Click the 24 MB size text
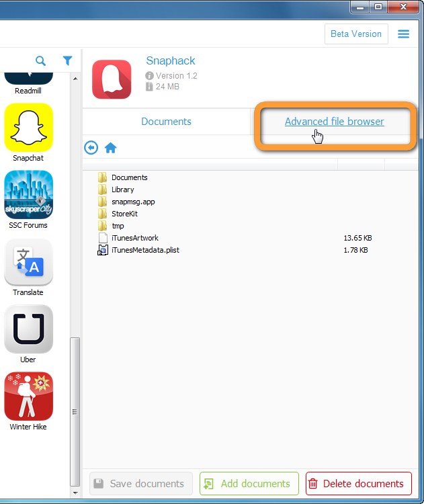This screenshot has width=424, height=504. click(x=167, y=87)
